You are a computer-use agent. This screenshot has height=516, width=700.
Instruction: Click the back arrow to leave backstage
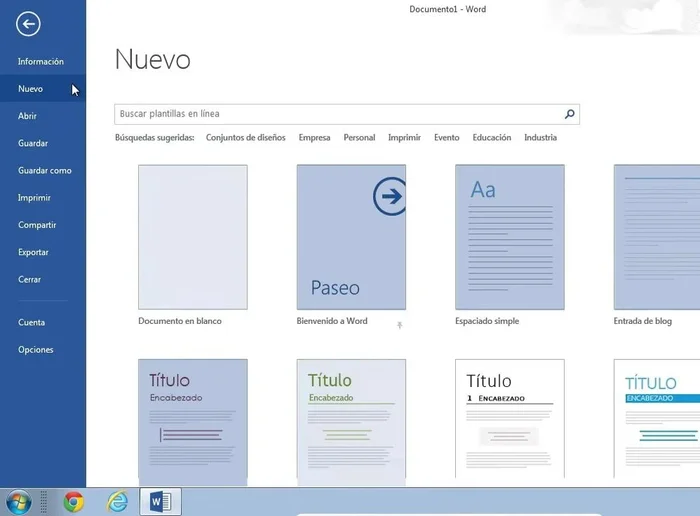click(28, 24)
